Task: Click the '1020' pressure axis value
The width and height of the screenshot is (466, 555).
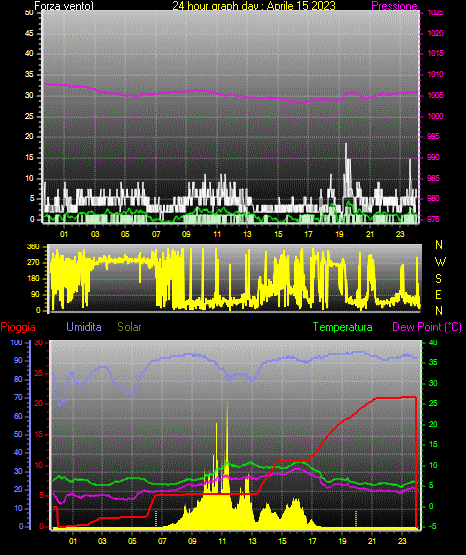Action: click(x=435, y=33)
